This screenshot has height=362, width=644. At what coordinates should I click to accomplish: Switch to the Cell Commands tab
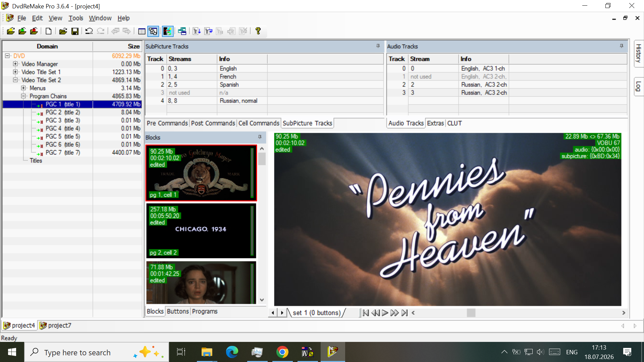(x=259, y=123)
